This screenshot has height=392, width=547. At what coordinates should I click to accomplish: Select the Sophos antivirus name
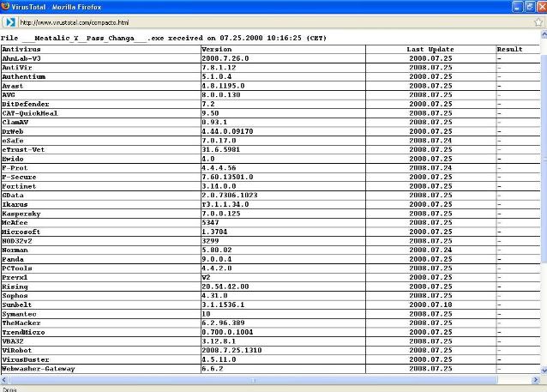click(15, 296)
